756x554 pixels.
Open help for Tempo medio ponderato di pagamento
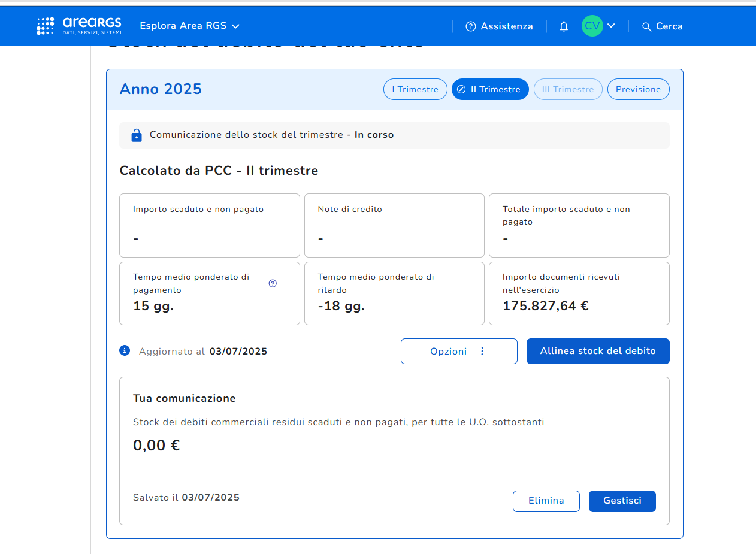tap(273, 283)
